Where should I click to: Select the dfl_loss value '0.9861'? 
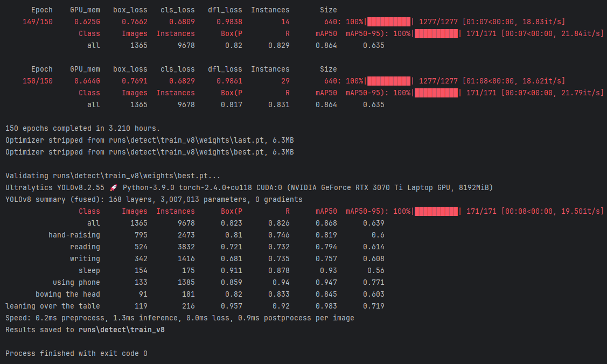229,81
